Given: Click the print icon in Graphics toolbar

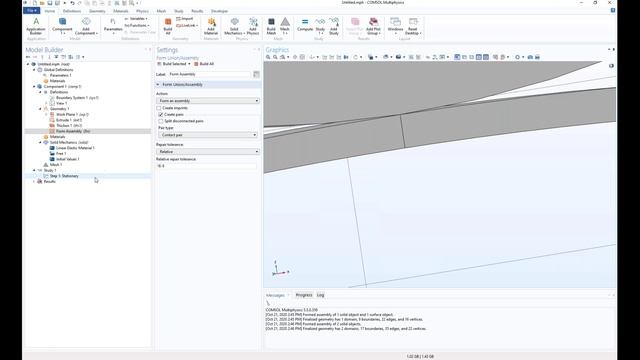Looking at the screenshot, I should 537,57.
